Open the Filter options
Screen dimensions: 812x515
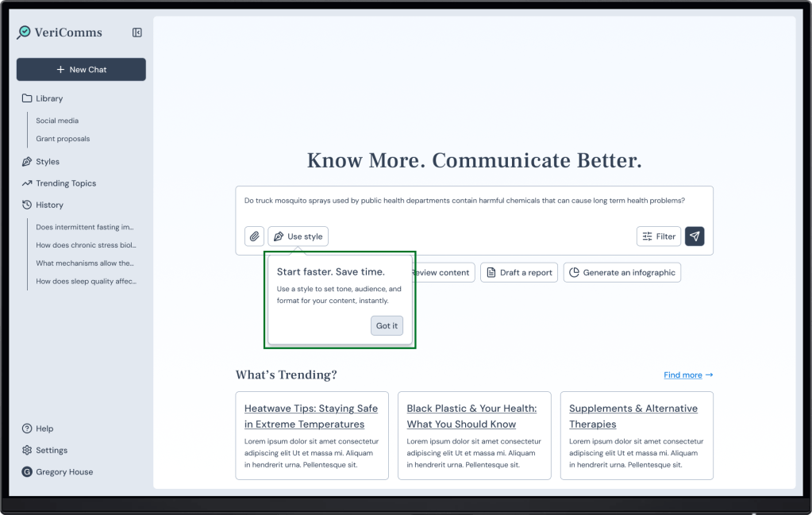[659, 236]
